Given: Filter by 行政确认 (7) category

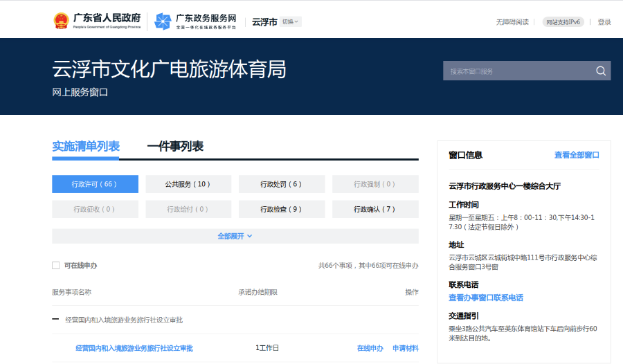Looking at the screenshot, I should pyautogui.click(x=375, y=209).
